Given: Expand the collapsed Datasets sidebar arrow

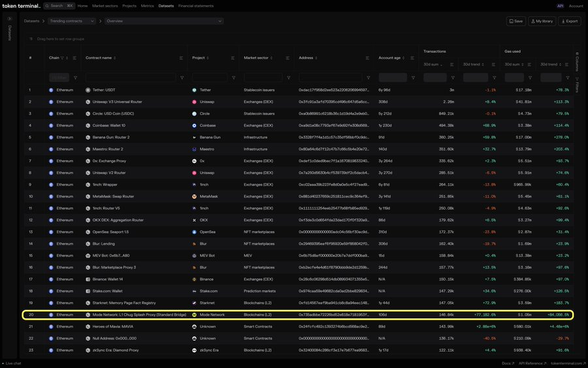Looking at the screenshot, I should pos(10,18).
